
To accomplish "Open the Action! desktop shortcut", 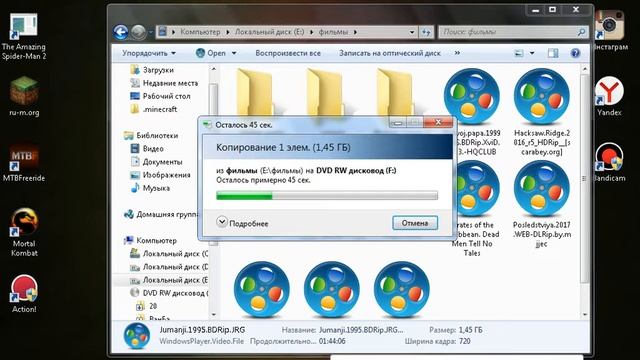I will click(24, 293).
